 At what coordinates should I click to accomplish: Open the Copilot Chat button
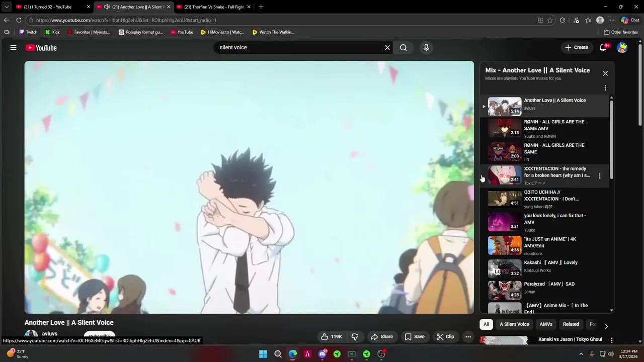coord(630,20)
